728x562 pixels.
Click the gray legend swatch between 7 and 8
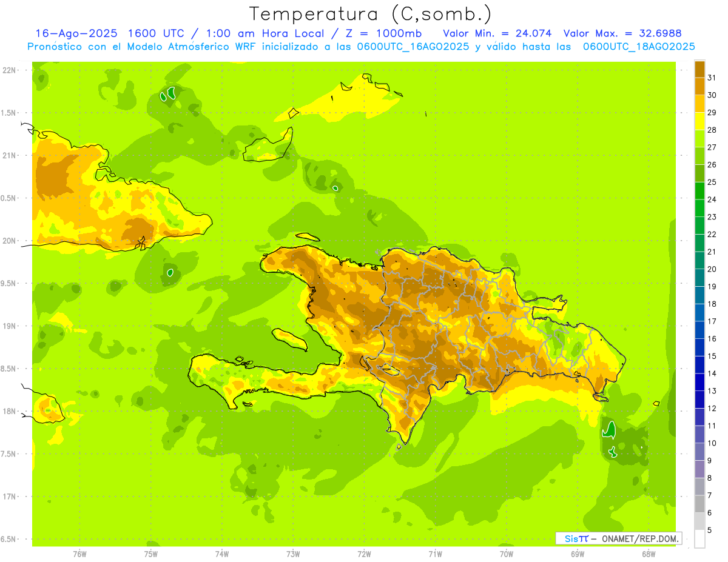click(699, 486)
